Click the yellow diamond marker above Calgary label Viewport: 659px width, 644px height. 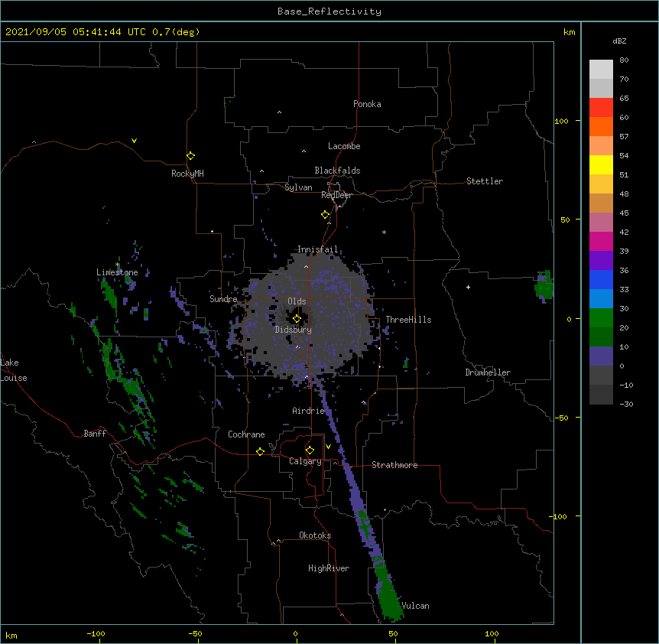[x=310, y=450]
